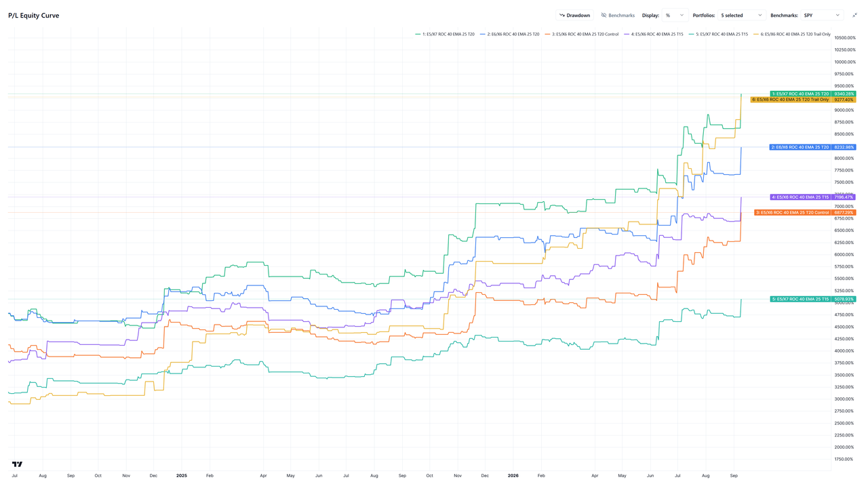Toggle the Benchmarks visibility

point(618,15)
